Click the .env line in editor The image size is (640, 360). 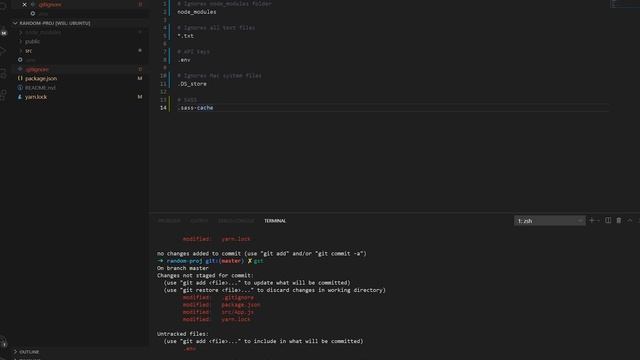pyautogui.click(x=184, y=60)
